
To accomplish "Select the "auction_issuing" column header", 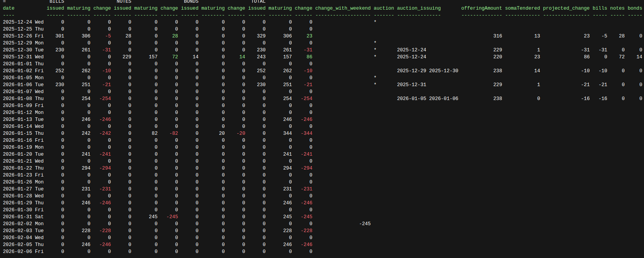I will tap(419, 8).
